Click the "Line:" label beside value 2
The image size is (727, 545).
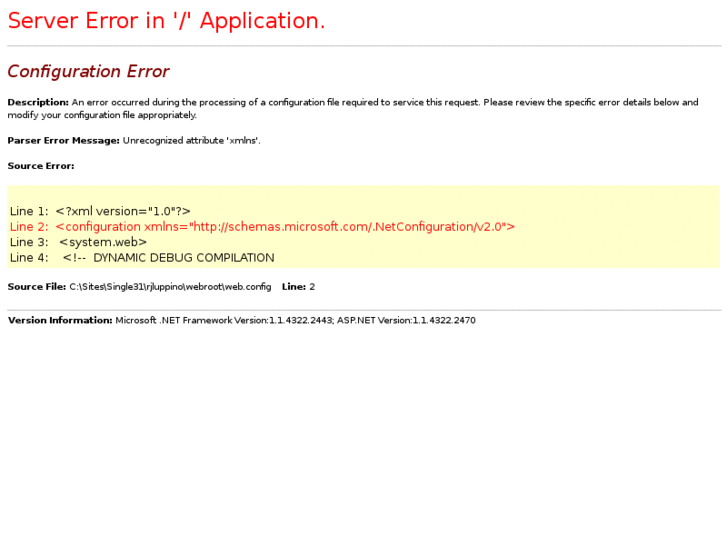[x=294, y=287]
